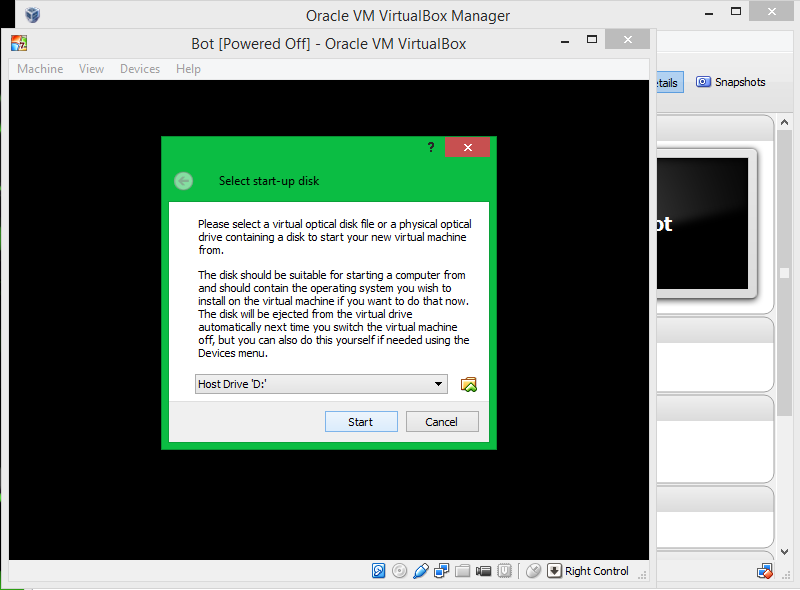Click Start to boot the virtual machine
Viewport: 800px width, 590px height.
point(361,422)
